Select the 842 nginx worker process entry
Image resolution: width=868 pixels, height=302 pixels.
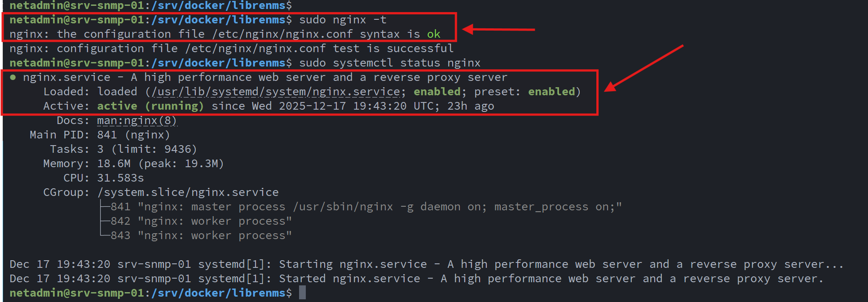[201, 221]
